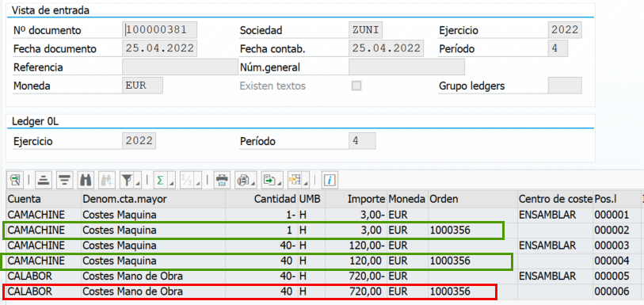Select the Fecha contab. field
Screen dimensions: 644x305
[x=386, y=48]
